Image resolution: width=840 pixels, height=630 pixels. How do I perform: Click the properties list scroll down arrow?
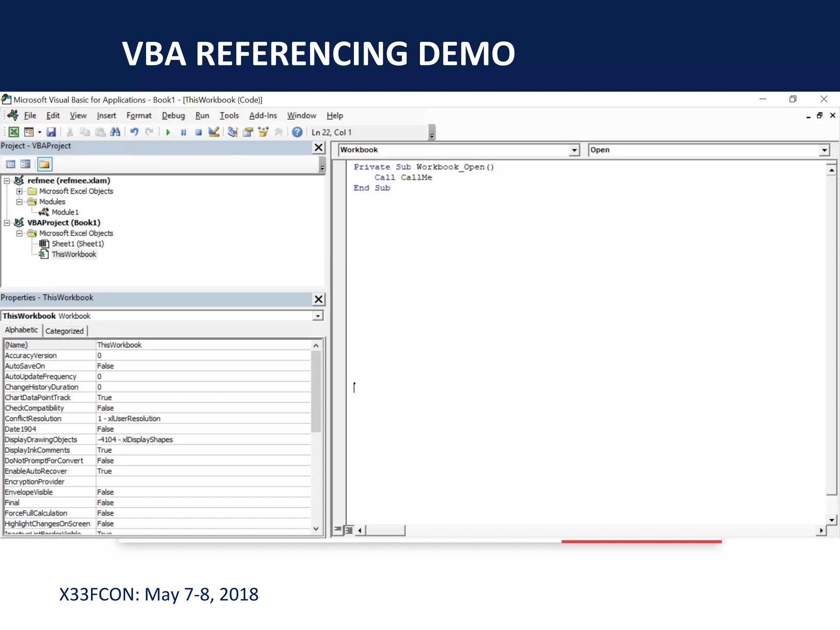(316, 528)
